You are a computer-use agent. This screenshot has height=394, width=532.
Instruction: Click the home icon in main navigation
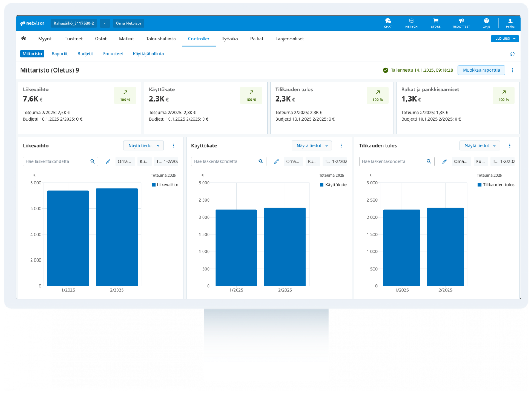(x=24, y=39)
